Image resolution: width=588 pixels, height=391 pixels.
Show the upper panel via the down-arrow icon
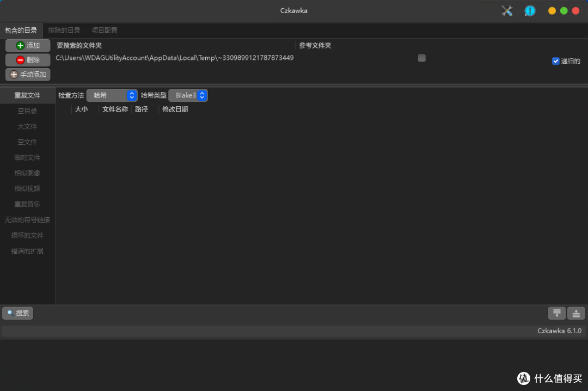[x=556, y=313]
